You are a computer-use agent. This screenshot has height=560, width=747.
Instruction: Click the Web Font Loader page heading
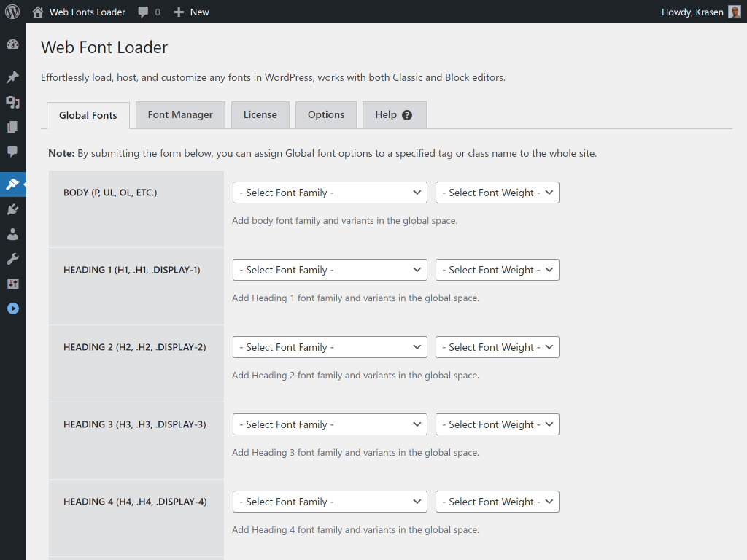pos(104,47)
